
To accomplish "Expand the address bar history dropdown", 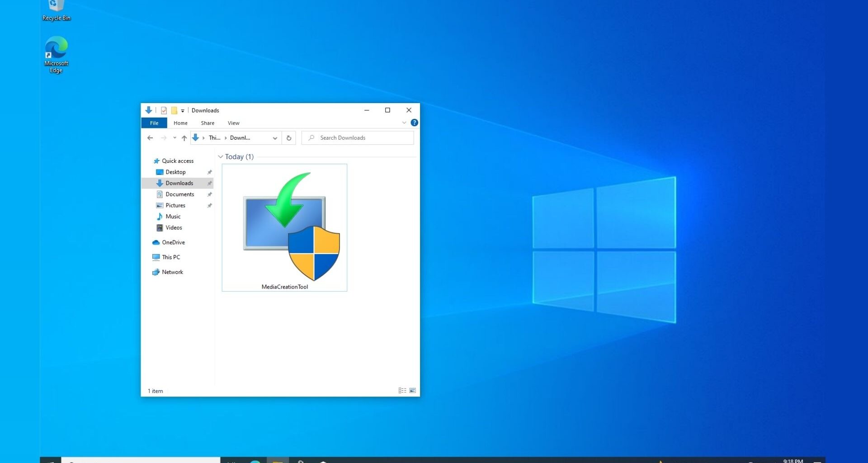I will click(275, 138).
